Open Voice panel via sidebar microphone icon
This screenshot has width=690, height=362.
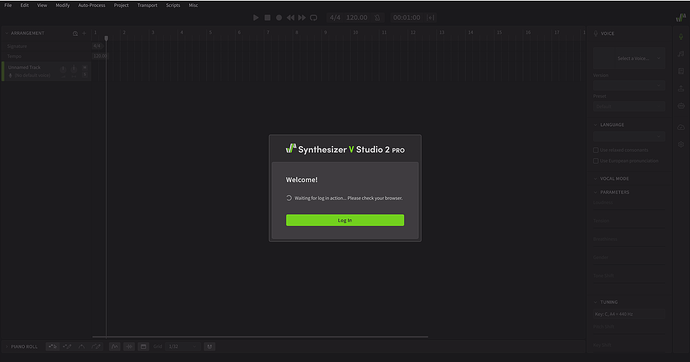click(681, 37)
